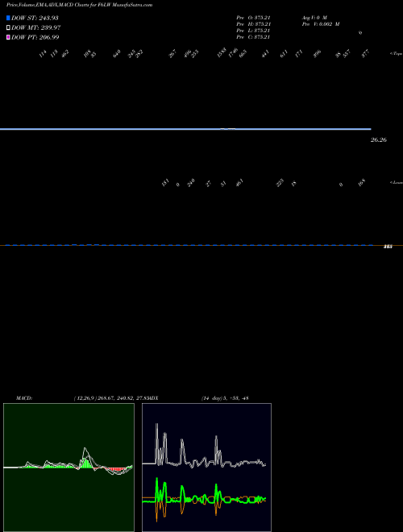
Task: Select the 'DOW PT: 206.99' label
Action: 35,37
